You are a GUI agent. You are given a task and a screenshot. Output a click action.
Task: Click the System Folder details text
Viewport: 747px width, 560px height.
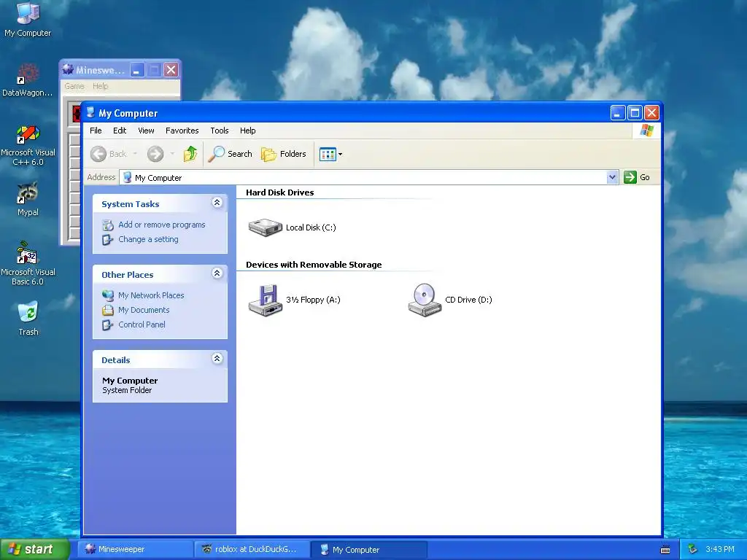pos(127,391)
